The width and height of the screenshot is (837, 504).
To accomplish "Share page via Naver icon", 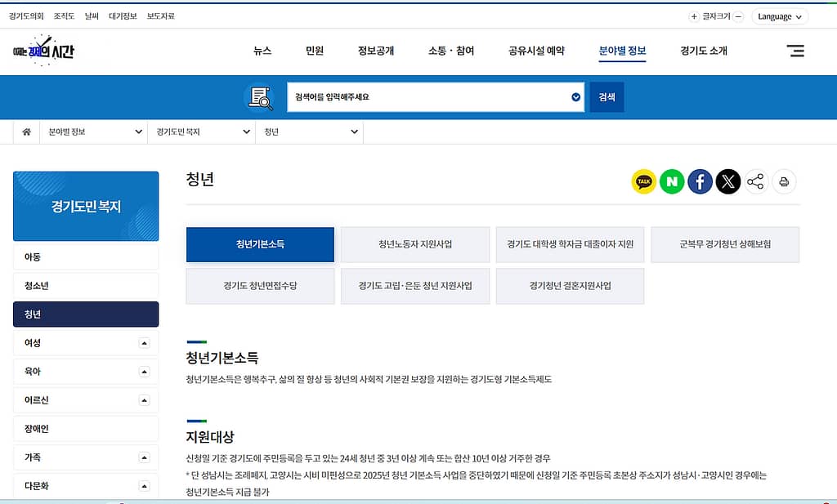I will [672, 181].
